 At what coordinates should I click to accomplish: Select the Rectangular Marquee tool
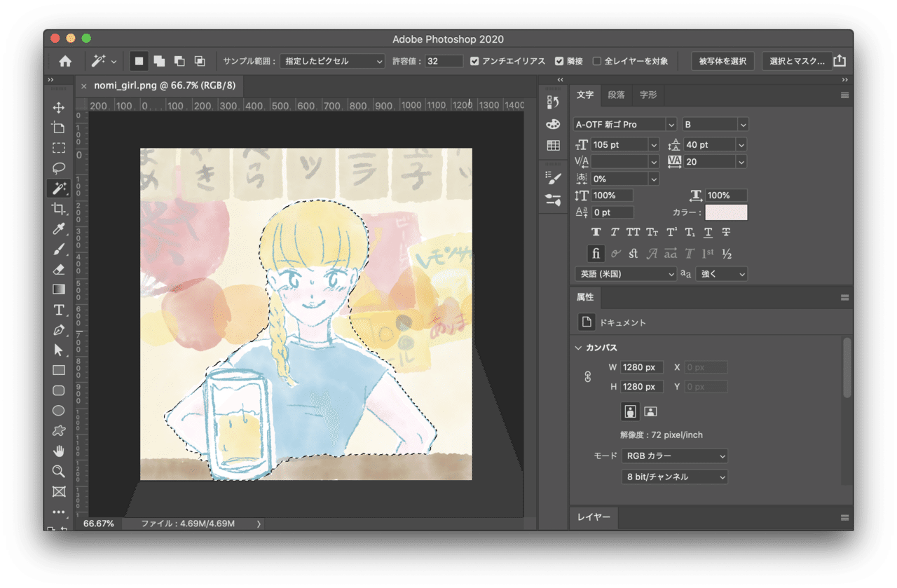(59, 148)
